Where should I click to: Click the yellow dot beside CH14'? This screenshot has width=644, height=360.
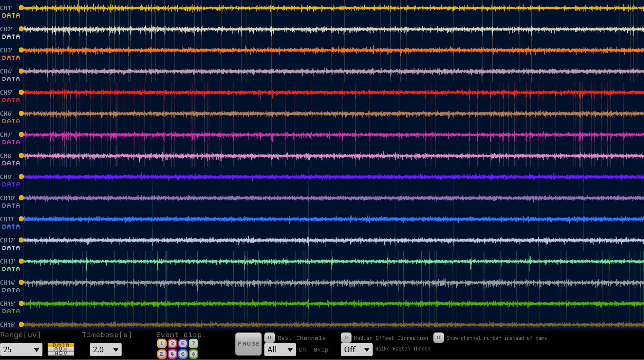[x=21, y=282]
